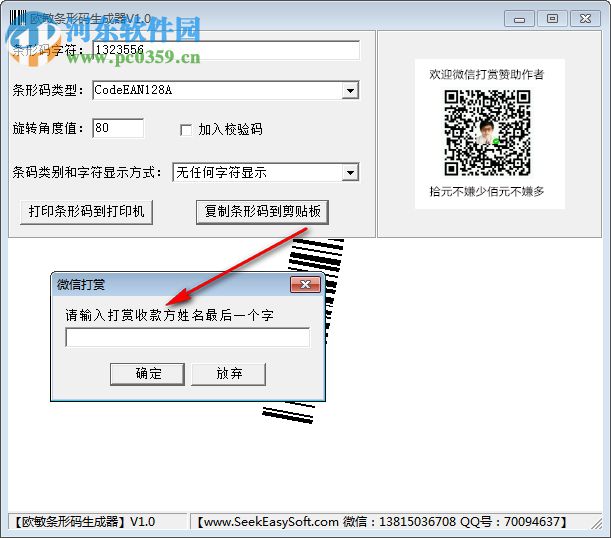Click the WeChat donation QR code
Image resolution: width=611 pixels, height=538 pixels.
point(487,132)
